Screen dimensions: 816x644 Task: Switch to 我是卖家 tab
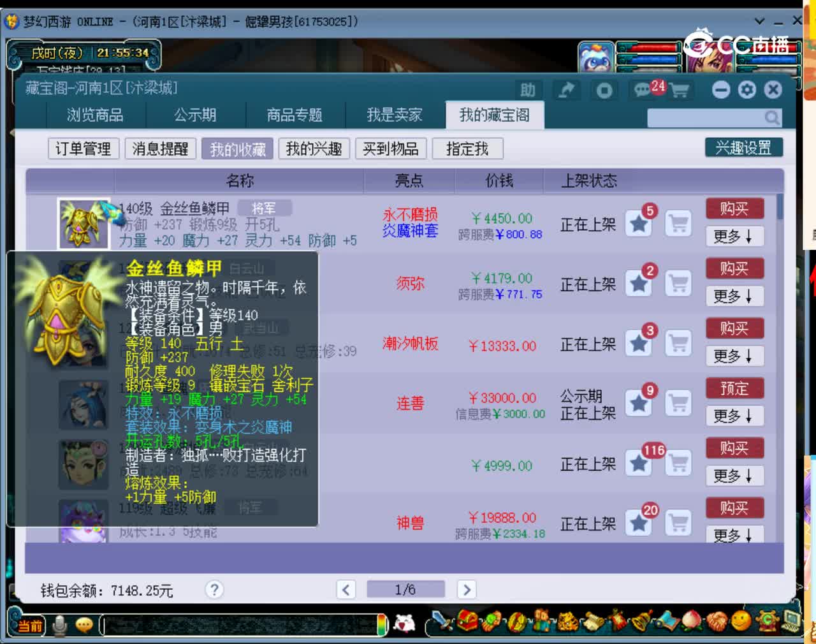[x=395, y=115]
